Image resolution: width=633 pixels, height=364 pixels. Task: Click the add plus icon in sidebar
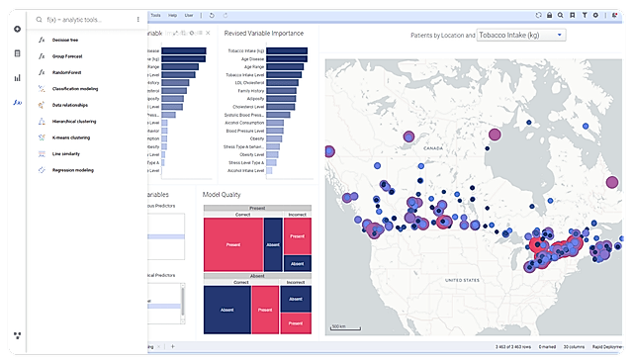click(17, 29)
